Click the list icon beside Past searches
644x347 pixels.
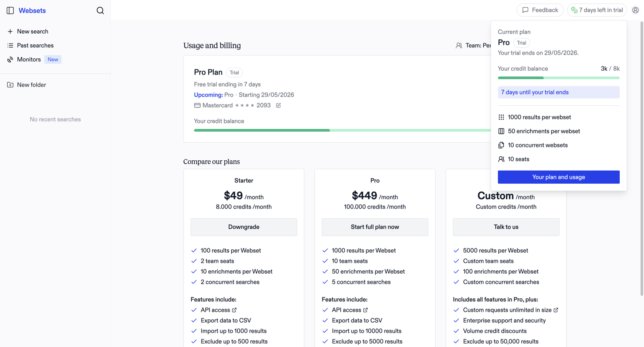tap(10, 46)
